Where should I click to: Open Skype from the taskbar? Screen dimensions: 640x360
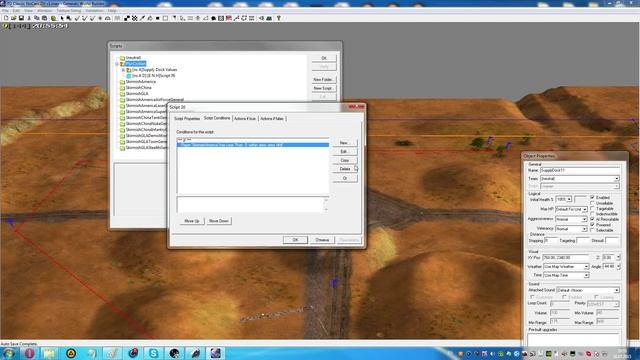point(153,353)
